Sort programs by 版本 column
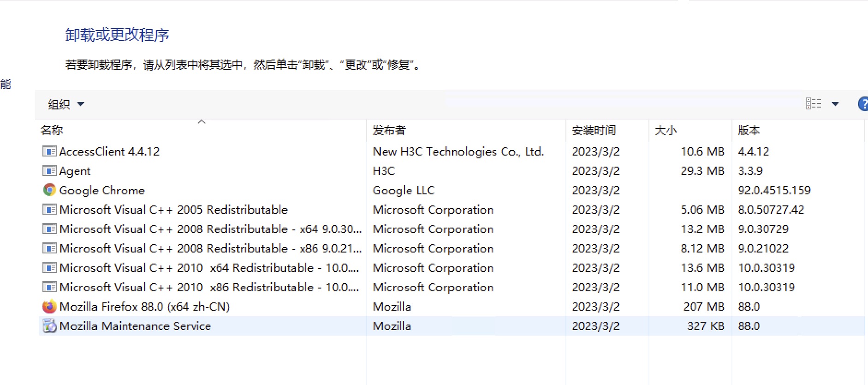This screenshot has height=385, width=868. [749, 131]
